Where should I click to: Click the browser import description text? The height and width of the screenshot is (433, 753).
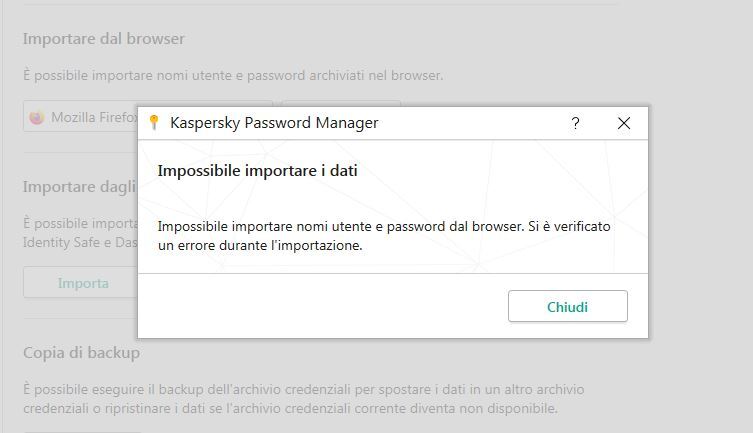tap(233, 75)
